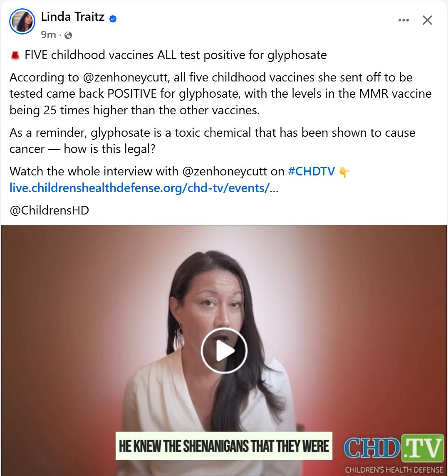Open the #CHDTV hashtag
Viewport: 448px width, 476px height.
pyautogui.click(x=311, y=171)
